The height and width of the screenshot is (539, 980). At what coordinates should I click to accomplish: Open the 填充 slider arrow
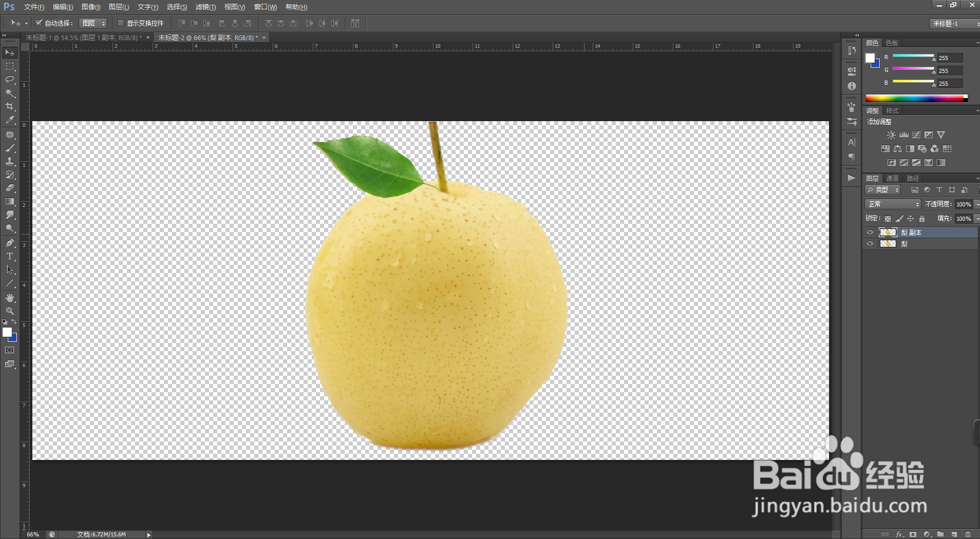(x=977, y=219)
